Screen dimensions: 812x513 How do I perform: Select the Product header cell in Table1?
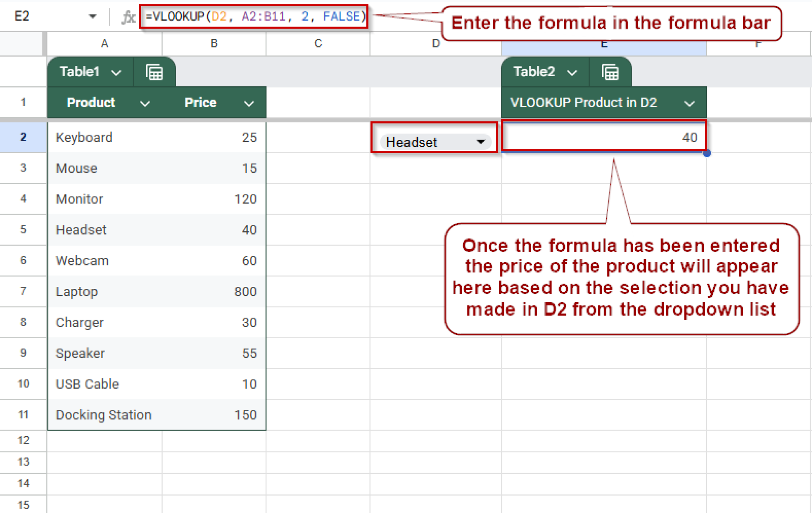coord(91,103)
